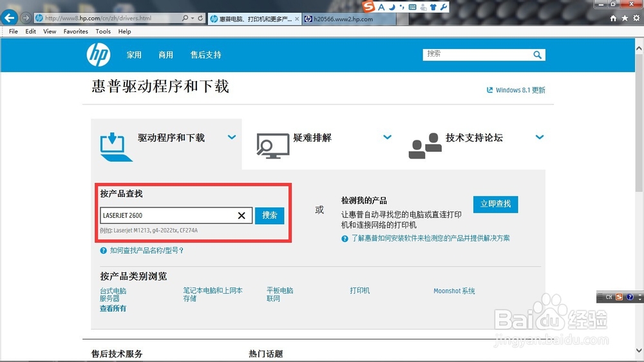The width and height of the screenshot is (644, 362).
Task: Open the 商用 navigation item
Action: [x=166, y=55]
